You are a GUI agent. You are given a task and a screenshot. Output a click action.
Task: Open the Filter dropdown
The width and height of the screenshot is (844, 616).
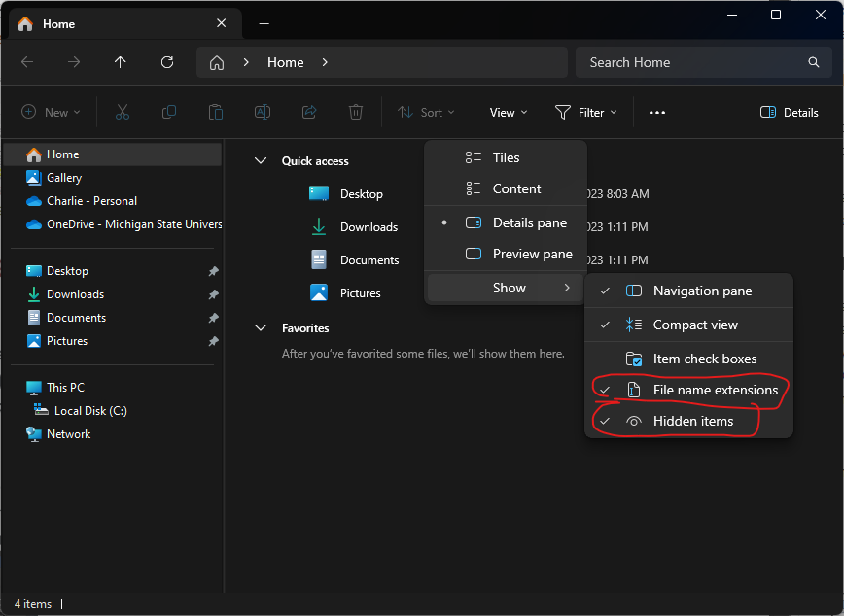585,113
